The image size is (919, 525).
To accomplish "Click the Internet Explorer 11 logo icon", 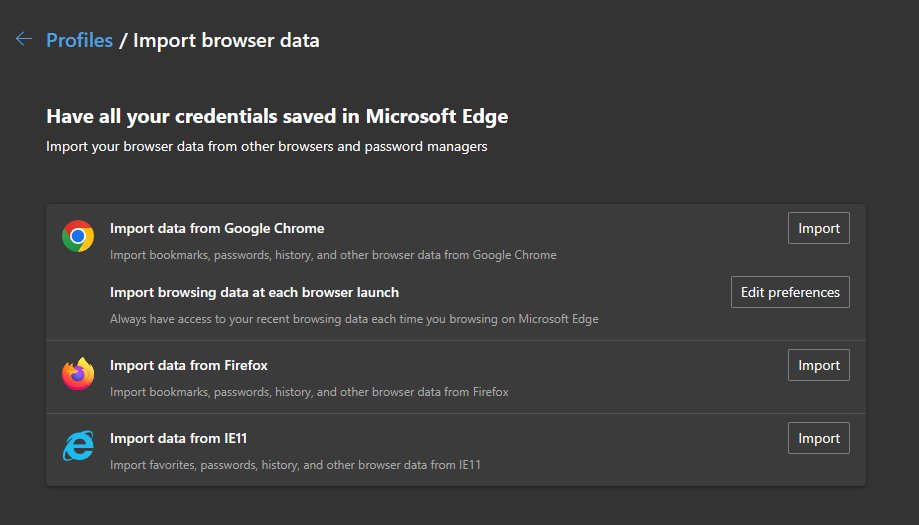I will click(78, 447).
